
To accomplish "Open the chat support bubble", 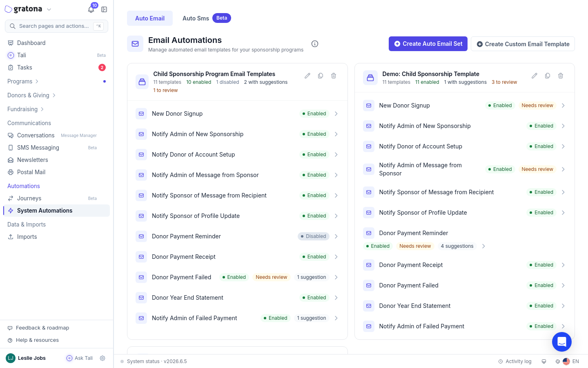I will pyautogui.click(x=562, y=342).
